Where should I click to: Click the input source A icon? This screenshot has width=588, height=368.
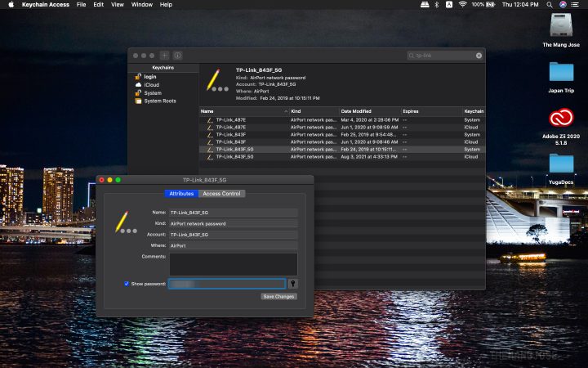(x=449, y=5)
